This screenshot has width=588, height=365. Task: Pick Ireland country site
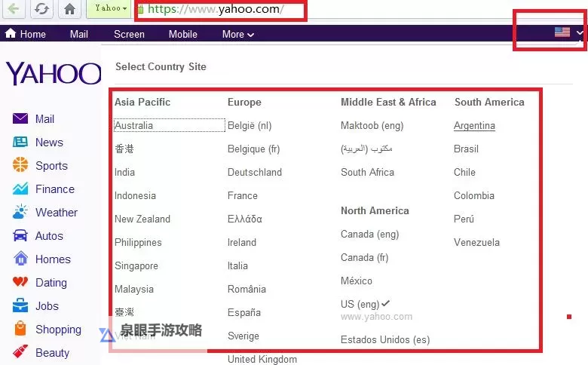[x=241, y=242]
